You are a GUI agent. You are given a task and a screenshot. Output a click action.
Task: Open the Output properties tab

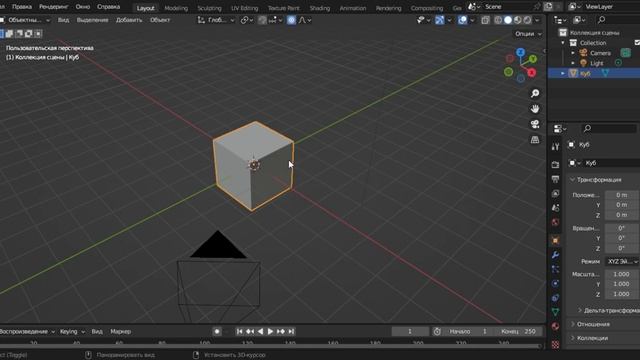tap(555, 179)
